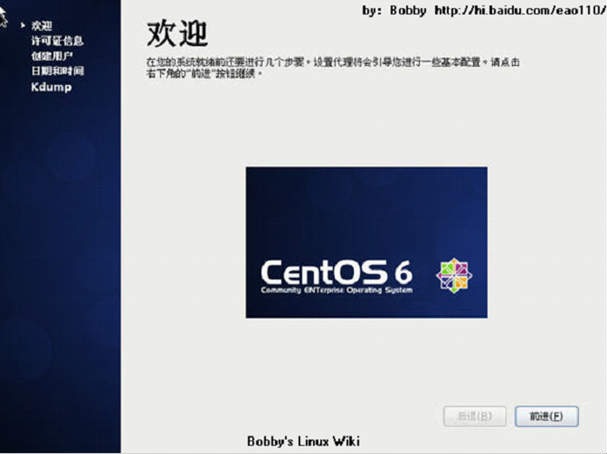Go to 创建用户 step in sidebar
The image size is (607, 454).
click(x=52, y=56)
